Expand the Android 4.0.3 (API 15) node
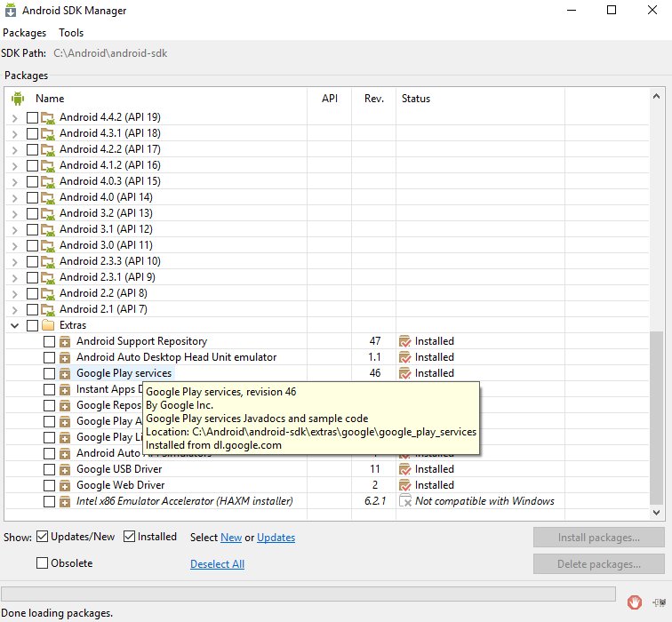Screen dimensions: 672x622 click(x=14, y=181)
